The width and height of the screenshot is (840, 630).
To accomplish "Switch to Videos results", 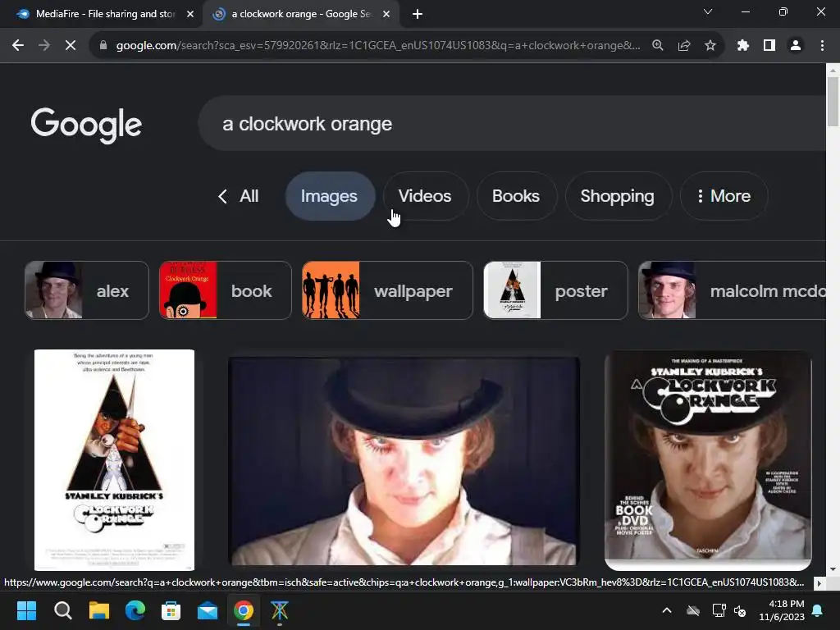I will (x=426, y=196).
